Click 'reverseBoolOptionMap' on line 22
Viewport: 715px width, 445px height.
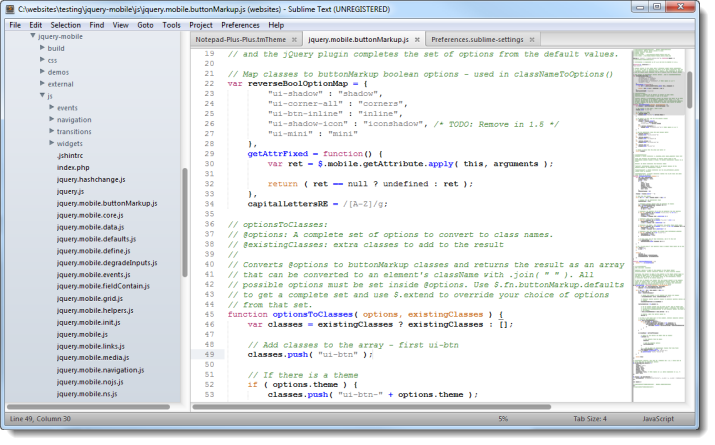point(298,83)
